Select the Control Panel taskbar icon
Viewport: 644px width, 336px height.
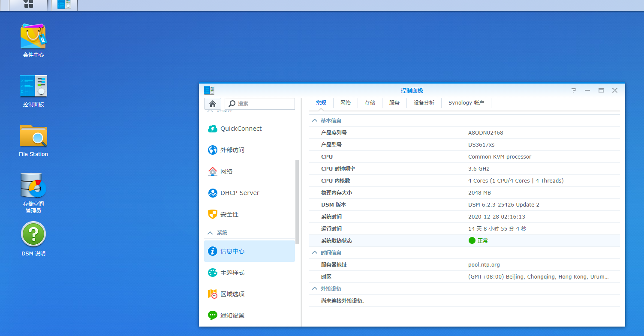pyautogui.click(x=64, y=4)
